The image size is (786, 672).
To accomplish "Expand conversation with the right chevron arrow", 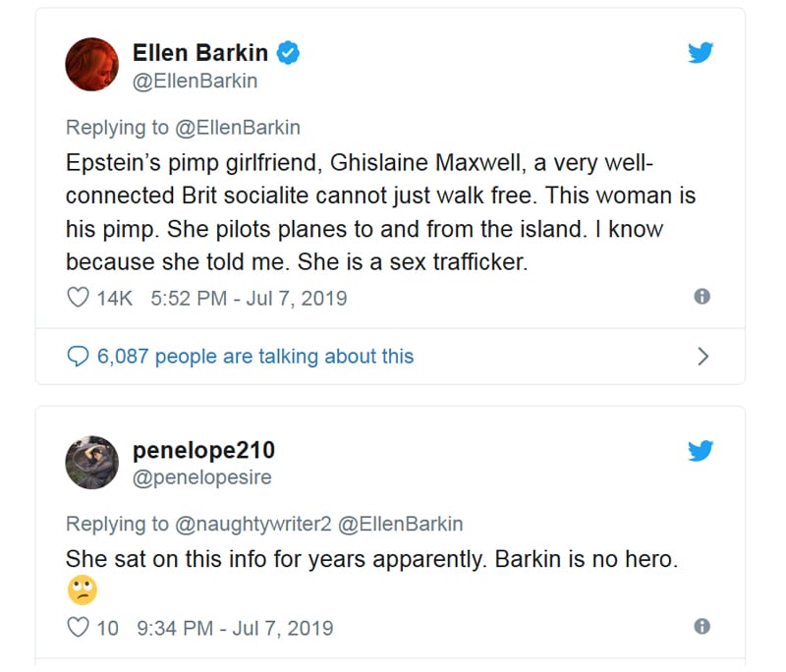I will 702,357.
